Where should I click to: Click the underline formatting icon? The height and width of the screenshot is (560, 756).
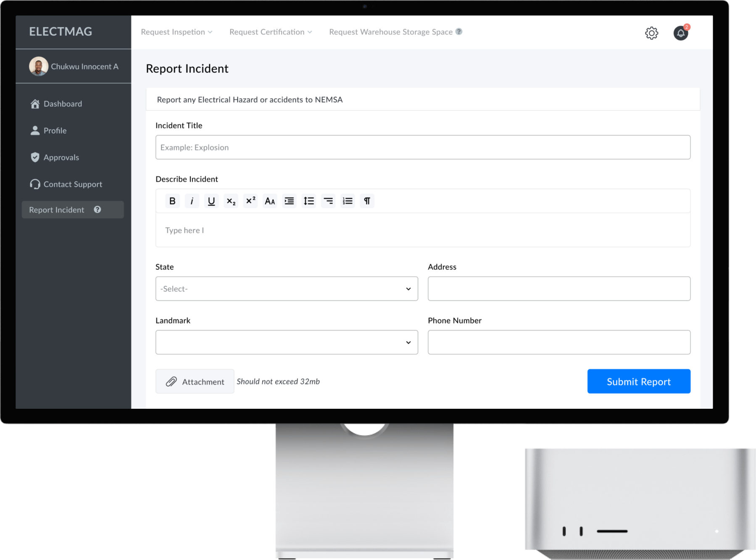point(211,201)
